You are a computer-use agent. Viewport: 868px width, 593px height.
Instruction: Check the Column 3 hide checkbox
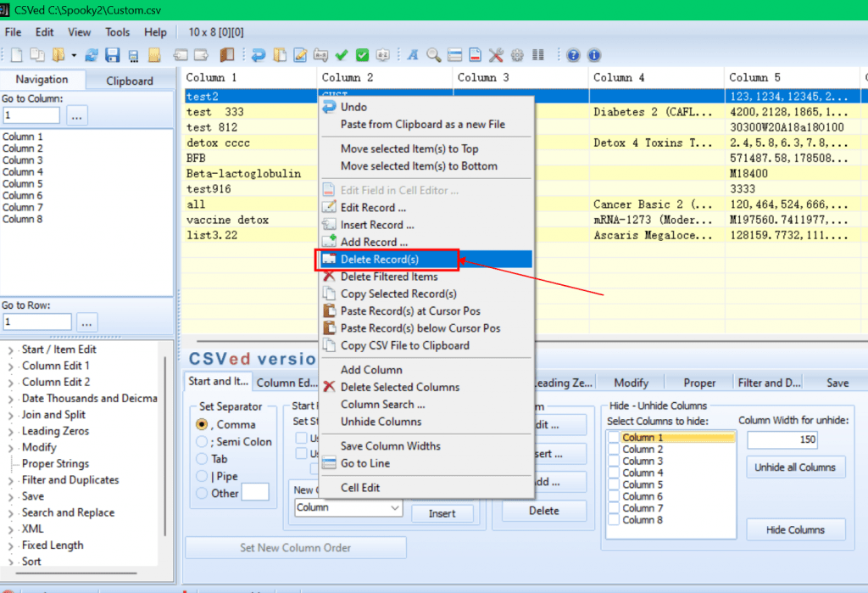click(x=614, y=462)
